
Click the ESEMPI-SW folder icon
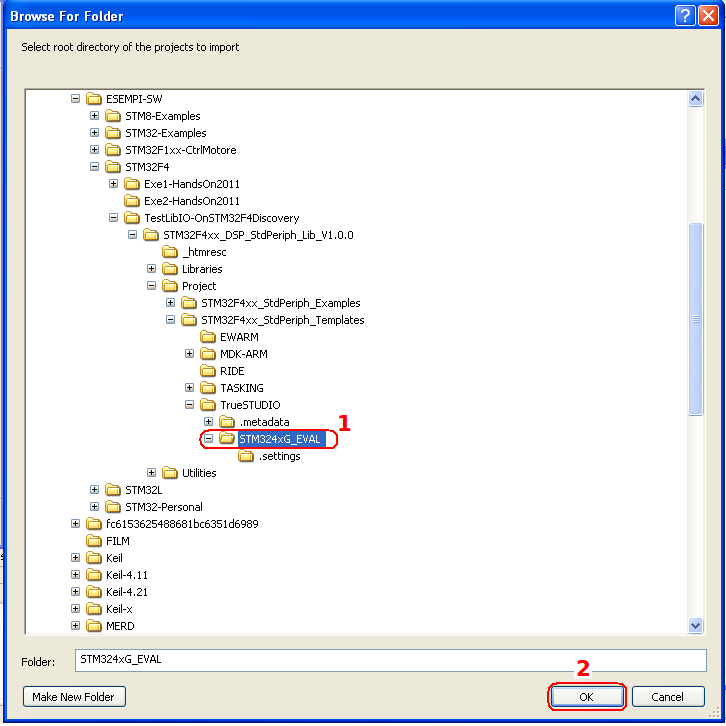[x=94, y=99]
